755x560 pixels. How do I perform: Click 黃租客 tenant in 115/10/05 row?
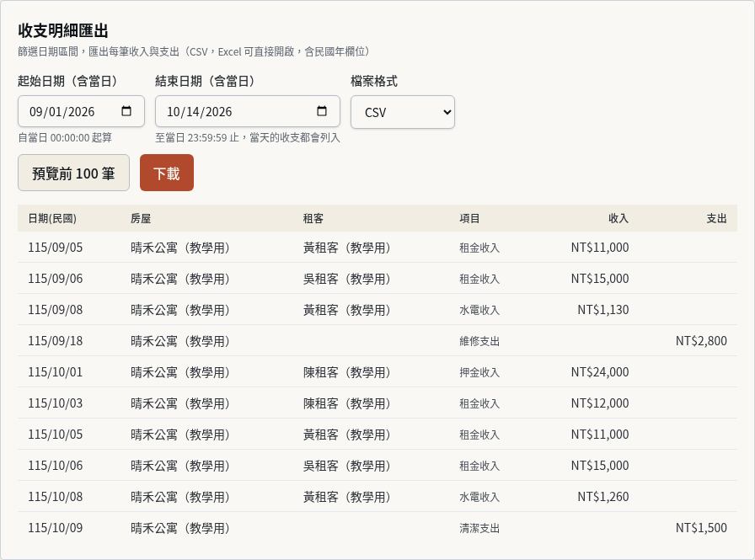pos(346,435)
